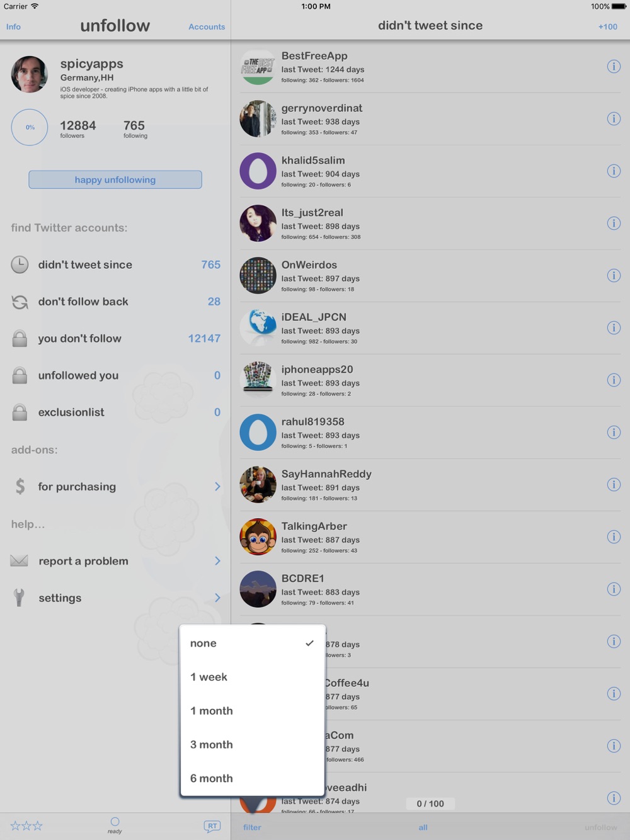Tap the 0% progress circle
The image size is (630, 840).
click(x=30, y=127)
